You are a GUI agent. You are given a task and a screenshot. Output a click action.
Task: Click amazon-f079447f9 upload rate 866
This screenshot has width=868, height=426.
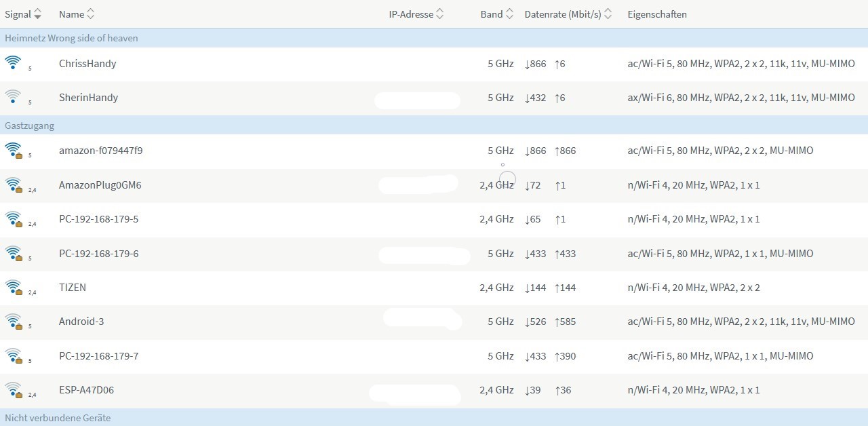click(565, 151)
